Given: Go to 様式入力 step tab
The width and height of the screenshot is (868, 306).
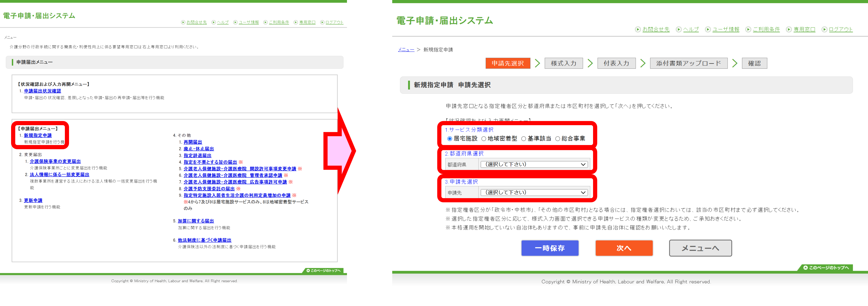Looking at the screenshot, I should (563, 63).
